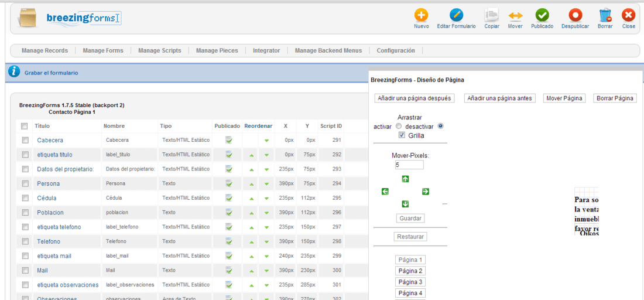Click Añadir una página después button

tap(415, 98)
